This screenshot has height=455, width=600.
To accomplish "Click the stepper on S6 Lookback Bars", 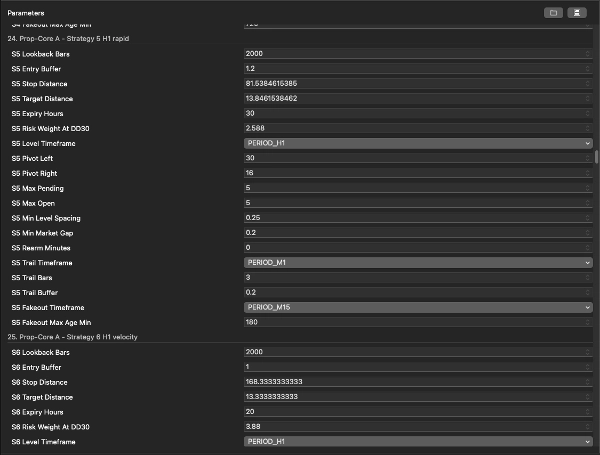I will (x=588, y=352).
